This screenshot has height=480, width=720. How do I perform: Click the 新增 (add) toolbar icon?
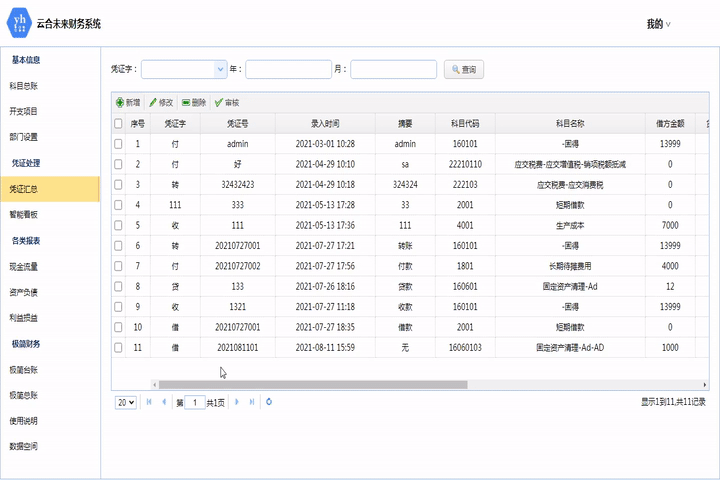click(120, 103)
